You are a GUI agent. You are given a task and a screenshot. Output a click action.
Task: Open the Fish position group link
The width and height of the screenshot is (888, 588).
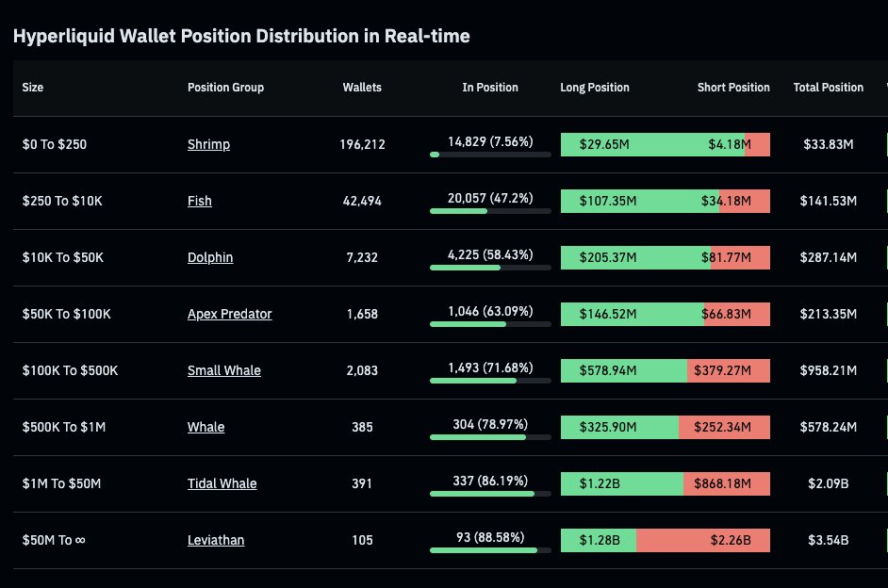pos(199,201)
